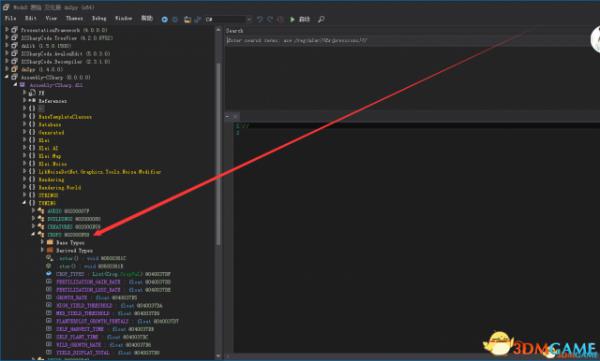
Task: Click the Undo toolbar icon
Action: pos(260,19)
